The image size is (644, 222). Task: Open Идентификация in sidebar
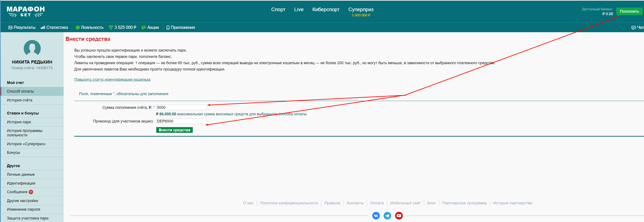point(32,183)
